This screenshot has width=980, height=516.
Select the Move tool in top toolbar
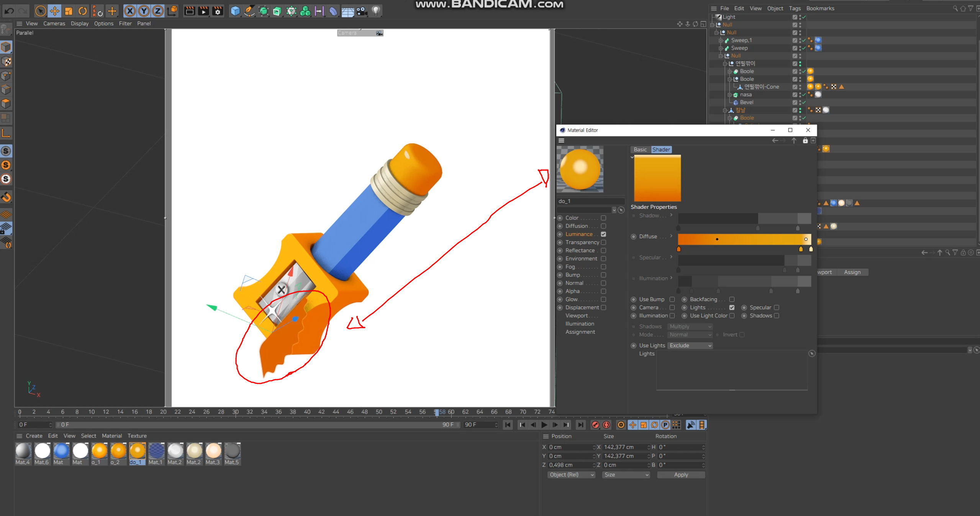[55, 11]
